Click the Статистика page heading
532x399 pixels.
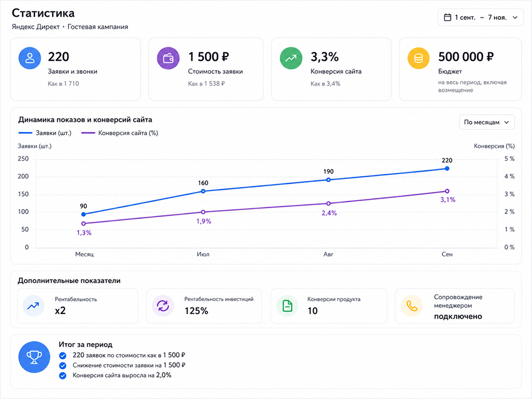[x=43, y=13]
